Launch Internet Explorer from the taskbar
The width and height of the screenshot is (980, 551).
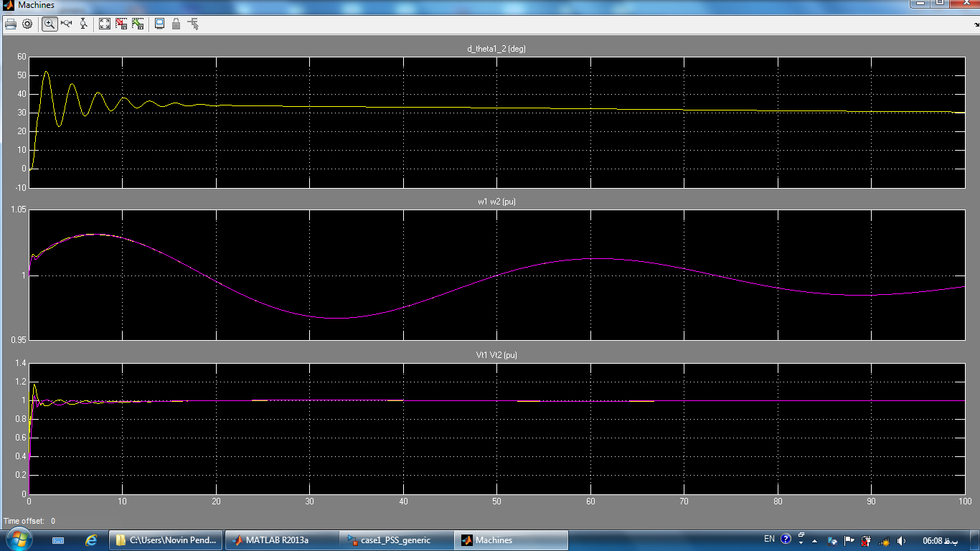pos(91,540)
